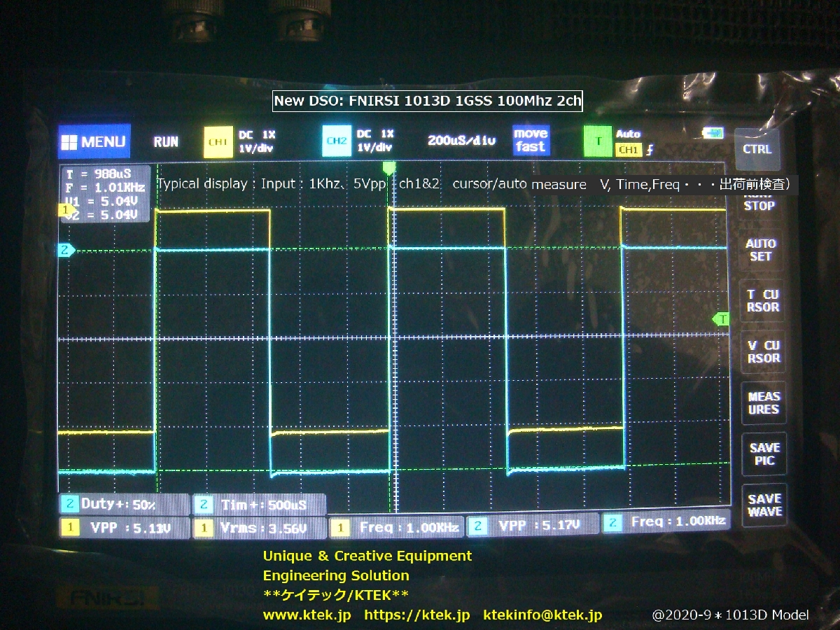Open the MENU button
This screenshot has width=840, height=630.
point(94,141)
